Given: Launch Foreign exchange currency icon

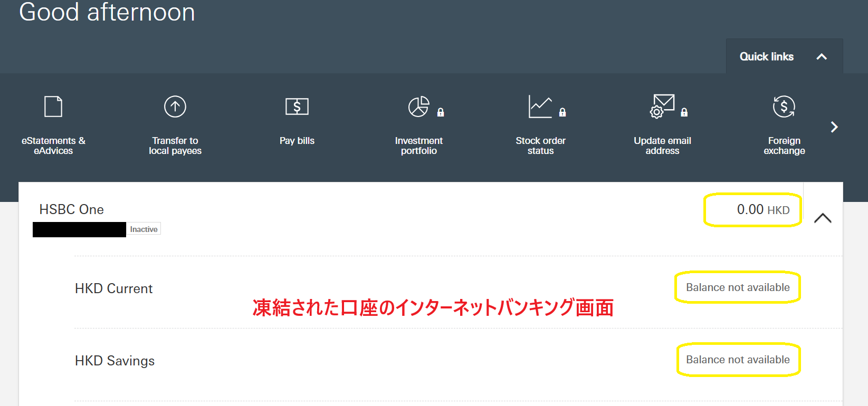Looking at the screenshot, I should [784, 107].
